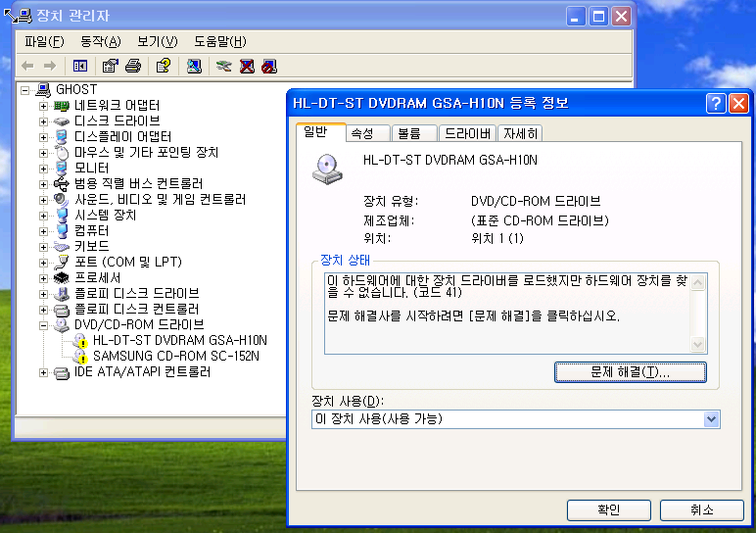Viewport: 756px width, 533px height.
Task: Toggle the console tree pane toolbar icon
Action: pos(80,66)
